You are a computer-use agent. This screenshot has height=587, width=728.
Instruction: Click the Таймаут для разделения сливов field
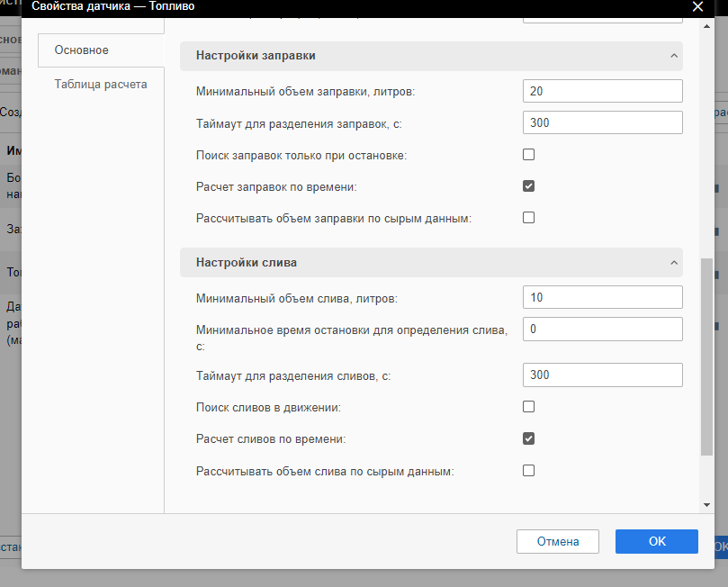click(602, 375)
